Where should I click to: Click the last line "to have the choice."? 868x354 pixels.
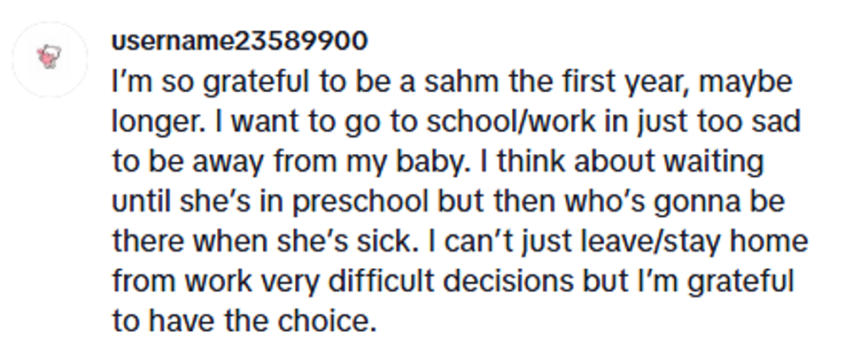pyautogui.click(x=244, y=319)
